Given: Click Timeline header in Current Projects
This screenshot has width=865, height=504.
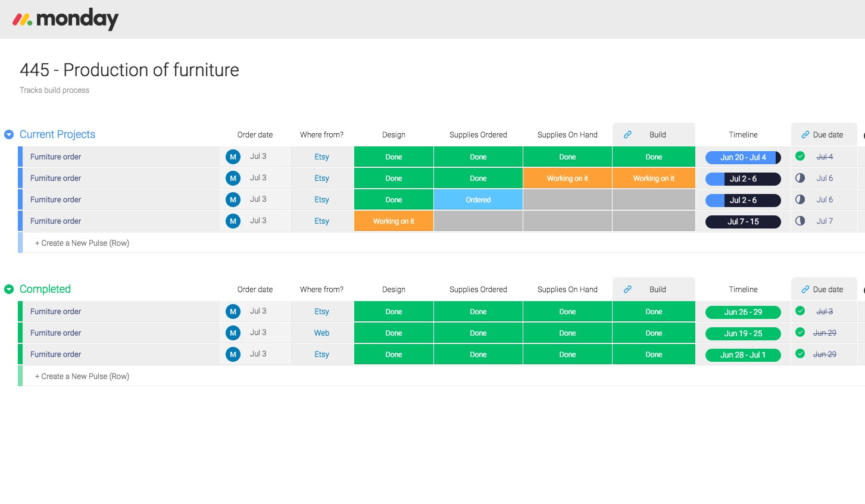Looking at the screenshot, I should click(743, 135).
